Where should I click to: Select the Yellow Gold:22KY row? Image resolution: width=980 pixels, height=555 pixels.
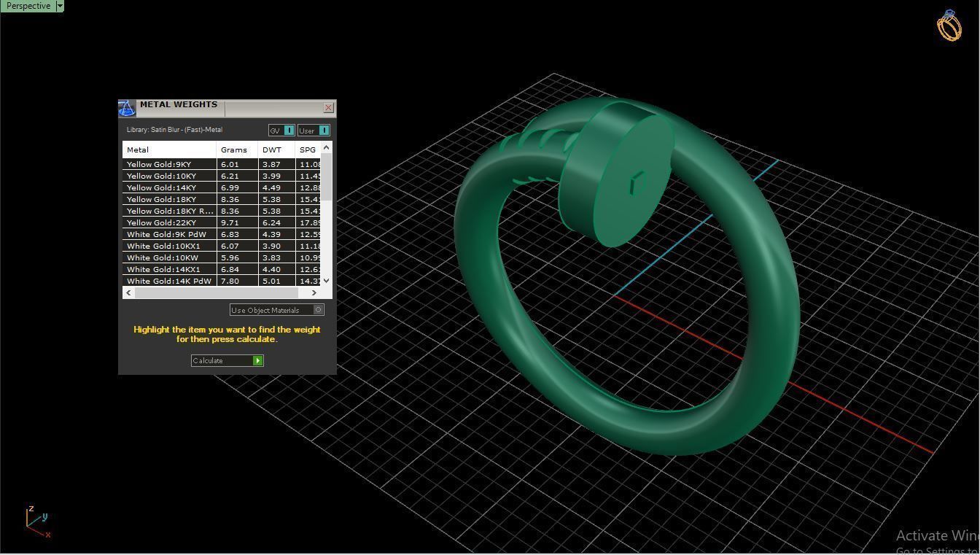coord(222,222)
